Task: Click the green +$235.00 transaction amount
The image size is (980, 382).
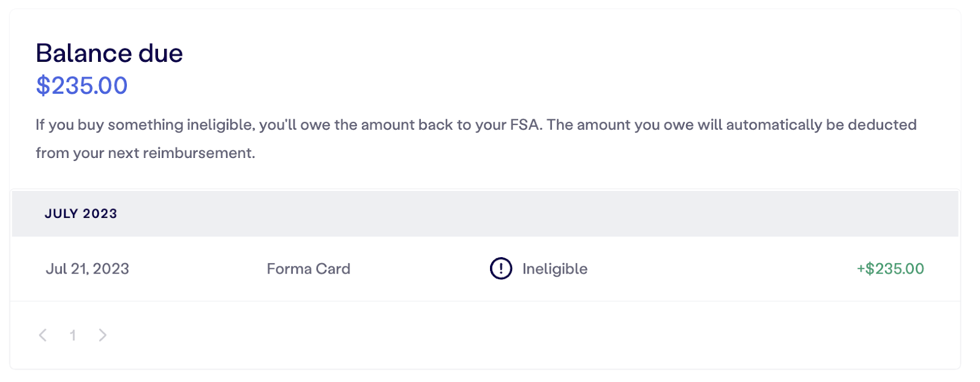Action: (x=890, y=269)
